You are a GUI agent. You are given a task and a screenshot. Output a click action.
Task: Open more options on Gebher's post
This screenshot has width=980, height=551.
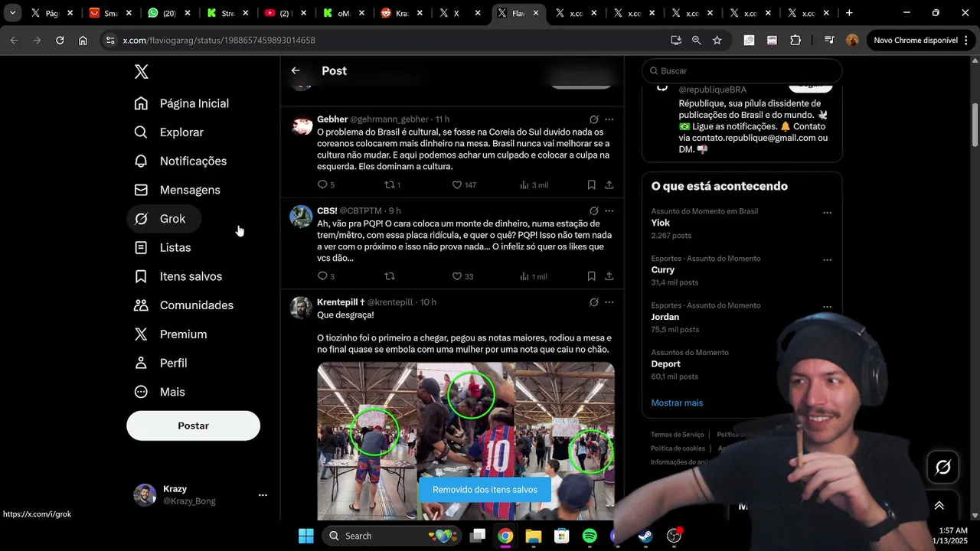(x=609, y=119)
